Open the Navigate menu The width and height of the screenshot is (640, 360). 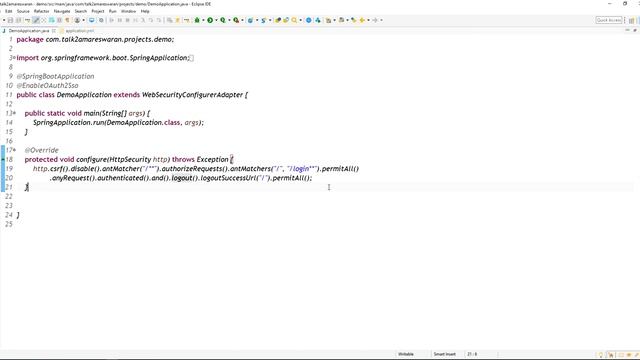coord(62,11)
